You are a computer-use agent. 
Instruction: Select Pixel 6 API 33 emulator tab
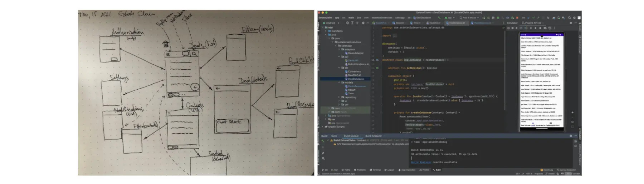(x=532, y=23)
